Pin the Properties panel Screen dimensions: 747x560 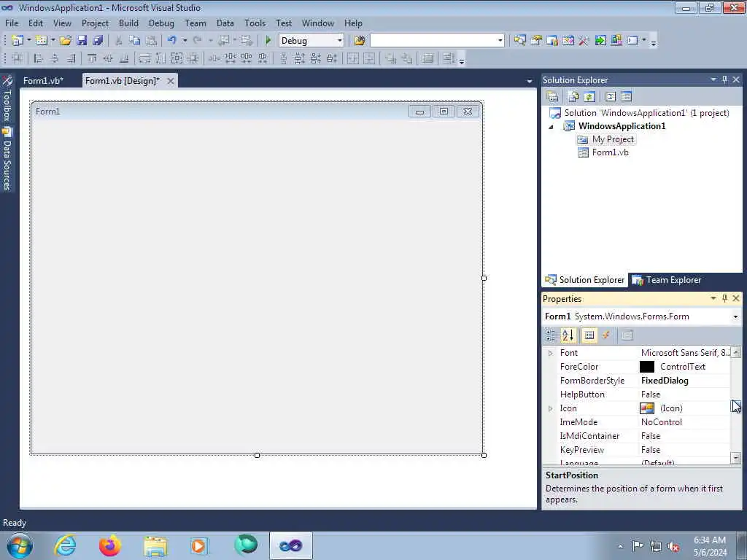pos(724,298)
